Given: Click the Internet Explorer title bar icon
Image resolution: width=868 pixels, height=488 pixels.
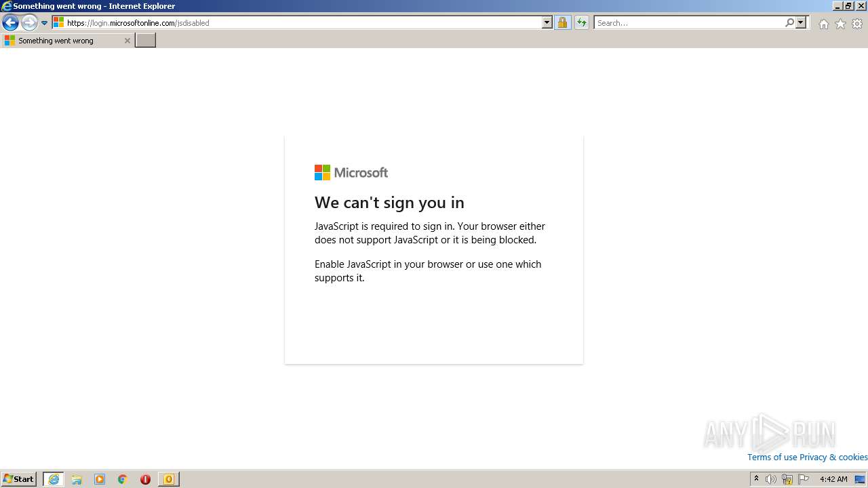Looking at the screenshot, I should click(x=7, y=6).
